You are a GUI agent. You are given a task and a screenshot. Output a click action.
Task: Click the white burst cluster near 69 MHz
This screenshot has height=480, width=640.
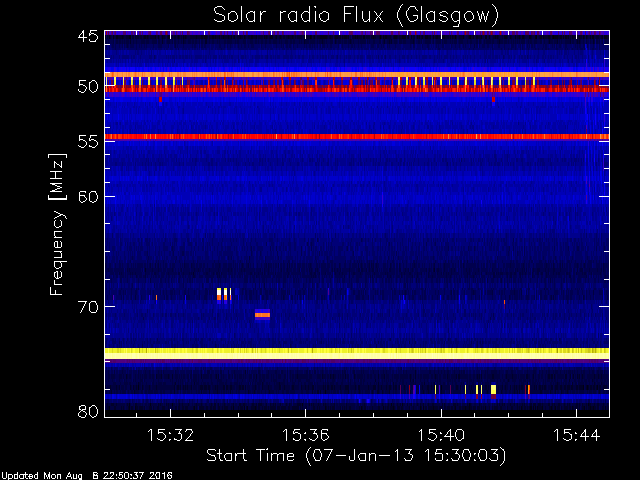(x=224, y=294)
